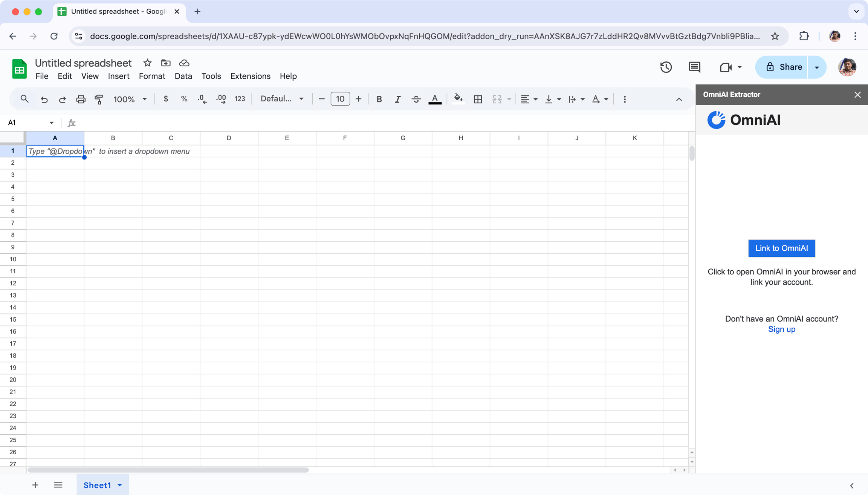Apply currency format to cell A1
Image resolution: width=868 pixels, height=495 pixels.
(x=166, y=99)
